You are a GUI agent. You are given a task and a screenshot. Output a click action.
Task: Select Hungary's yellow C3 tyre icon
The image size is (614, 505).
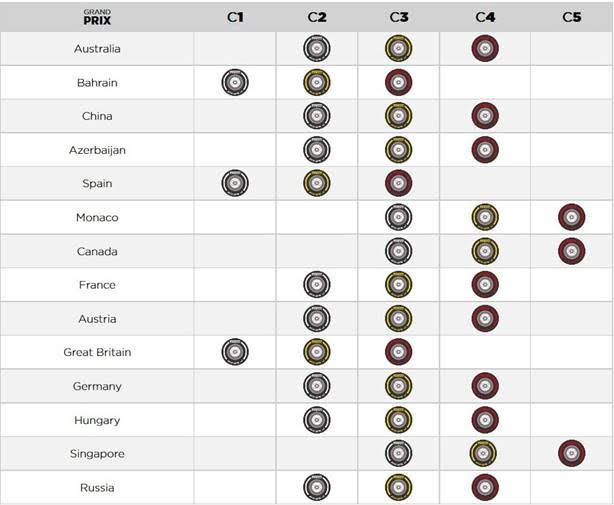399,420
